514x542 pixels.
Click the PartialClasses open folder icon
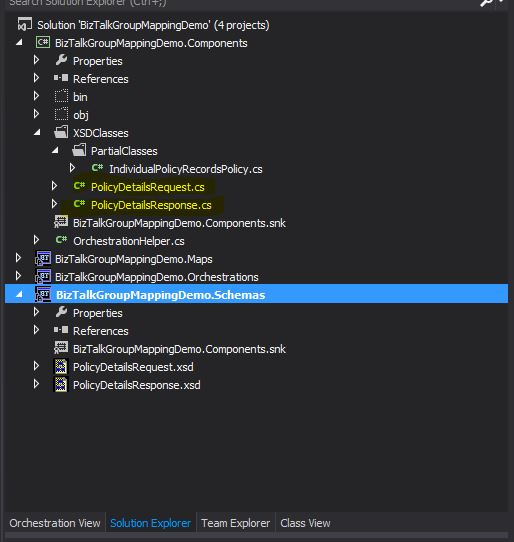point(79,150)
